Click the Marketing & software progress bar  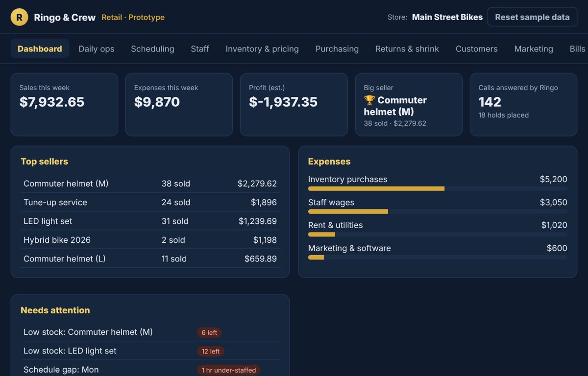pos(438,257)
